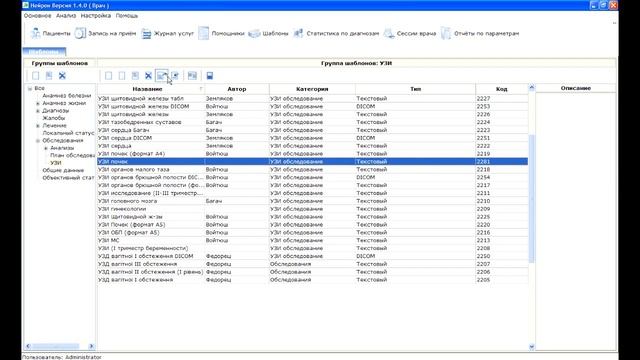Click the status bar text Пользователь: Administrator
Image resolution: width=640 pixels, height=360 pixels.
pos(62,357)
